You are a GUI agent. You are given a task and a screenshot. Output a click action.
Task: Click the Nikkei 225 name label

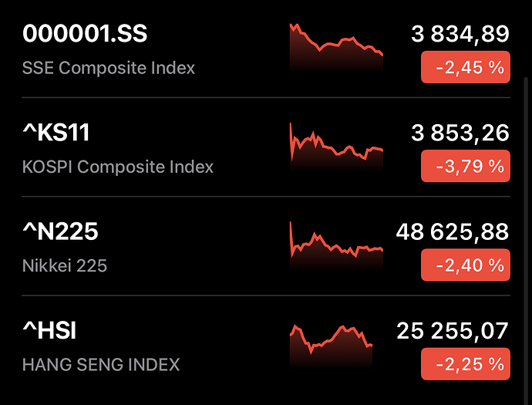tap(65, 266)
